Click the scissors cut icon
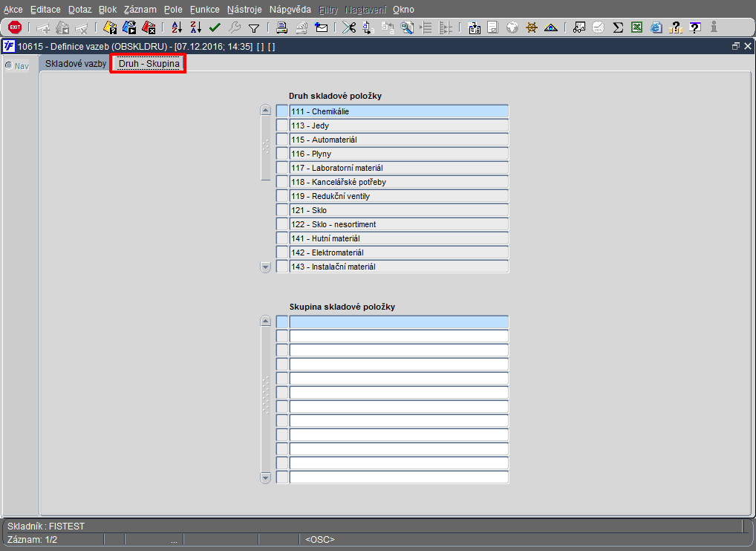The image size is (756, 551). [348, 27]
